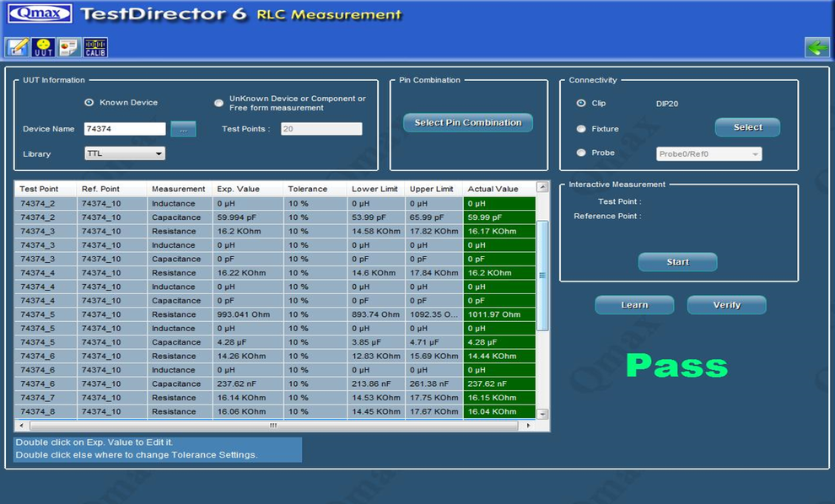835x504 pixels.
Task: Click the 1011.97 Ohm actual value cell
Action: pos(499,314)
